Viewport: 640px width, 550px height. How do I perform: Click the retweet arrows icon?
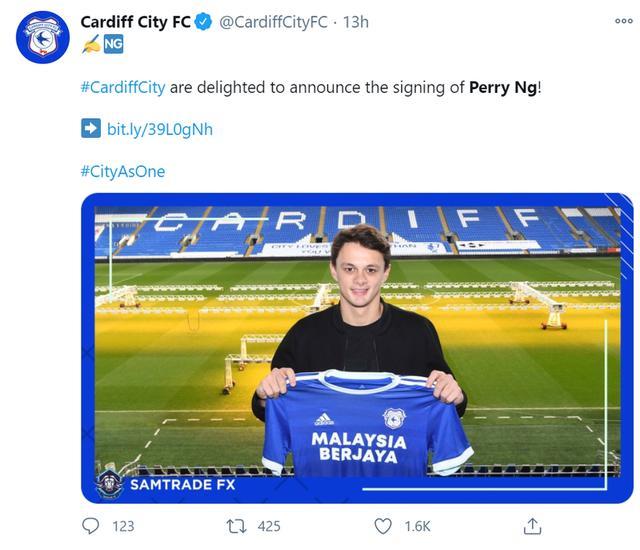coord(236,525)
